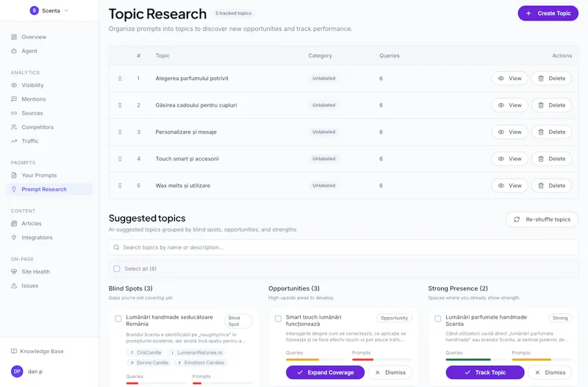Click the Unlabeled category of Alegerea parfumului

point(324,79)
